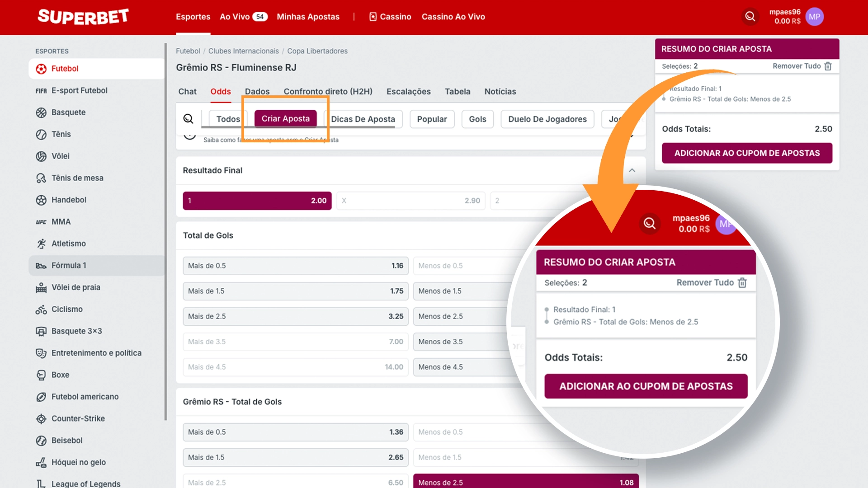Click Total de Gols Menos de 3.5
The height and width of the screenshot is (488, 868).
point(466,342)
